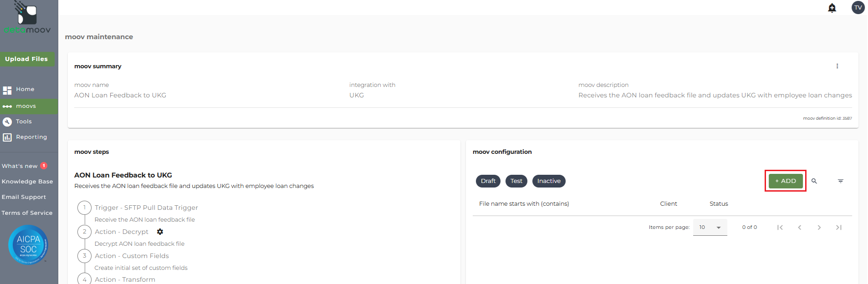Click the moov description value text
The height and width of the screenshot is (284, 868).
pyautogui.click(x=715, y=95)
